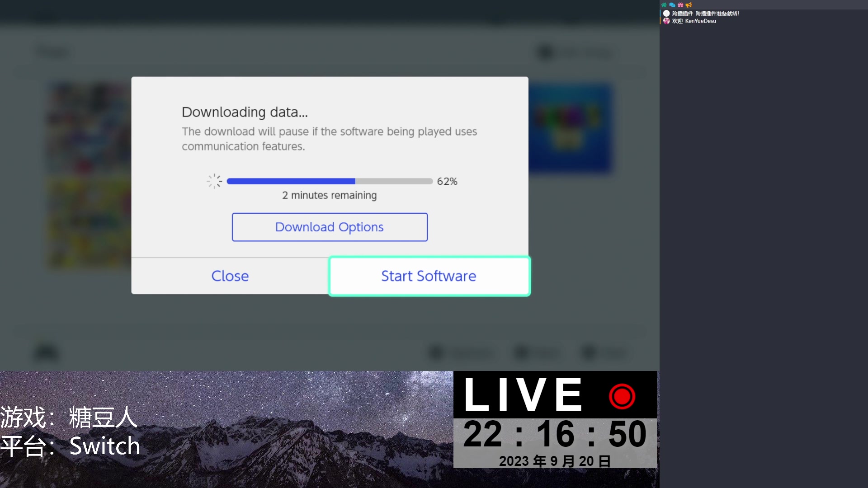Click the white plugin avatar in chat
The width and height of the screenshot is (868, 488).
click(666, 14)
